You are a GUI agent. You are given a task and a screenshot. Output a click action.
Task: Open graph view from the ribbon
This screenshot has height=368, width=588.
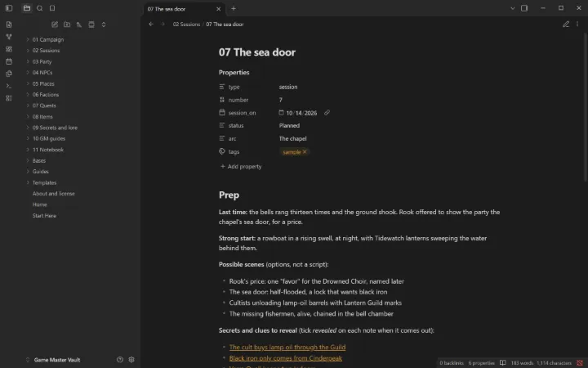click(9, 37)
